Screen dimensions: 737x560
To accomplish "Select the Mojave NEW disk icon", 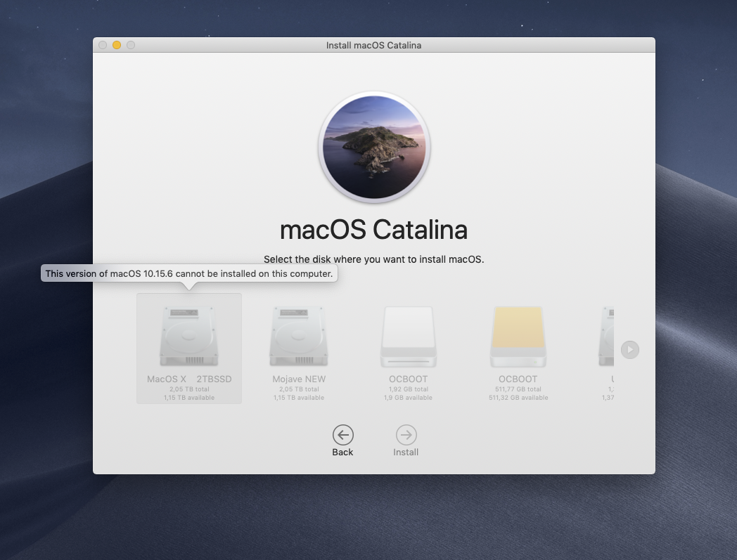I will 298,336.
